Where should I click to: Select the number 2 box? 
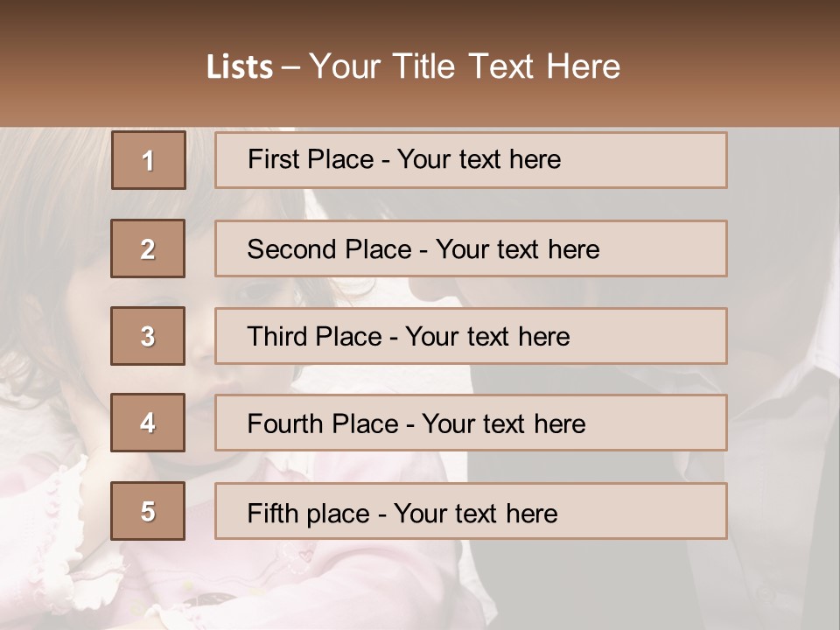[148, 248]
